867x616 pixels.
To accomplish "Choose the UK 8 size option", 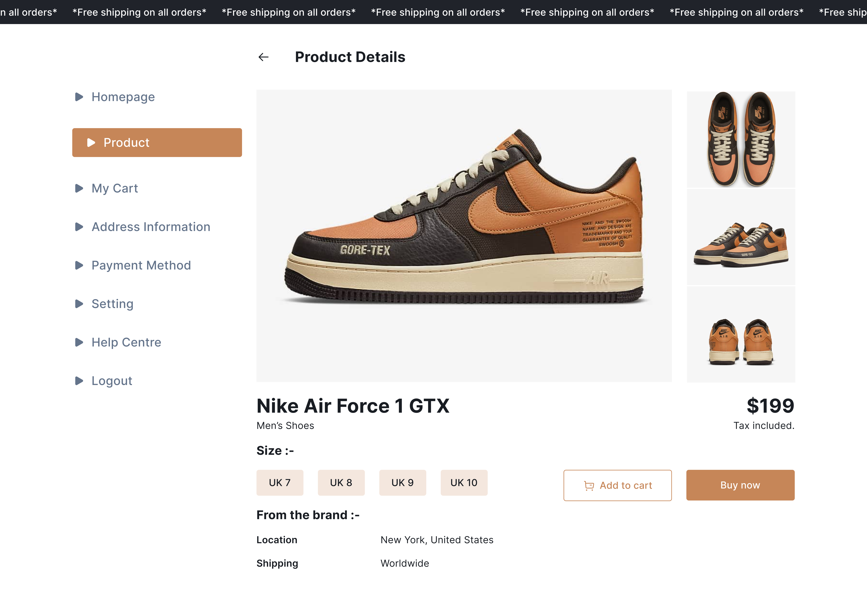I will pyautogui.click(x=341, y=483).
